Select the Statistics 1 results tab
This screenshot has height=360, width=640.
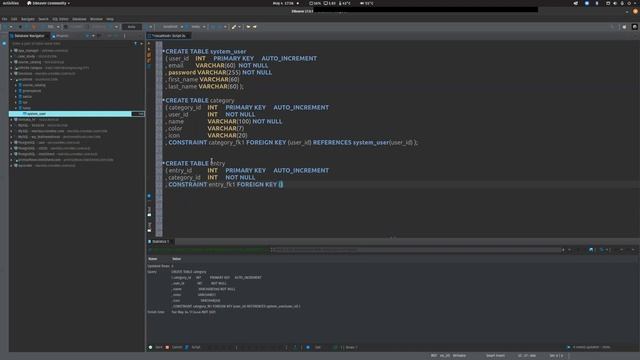(159, 242)
